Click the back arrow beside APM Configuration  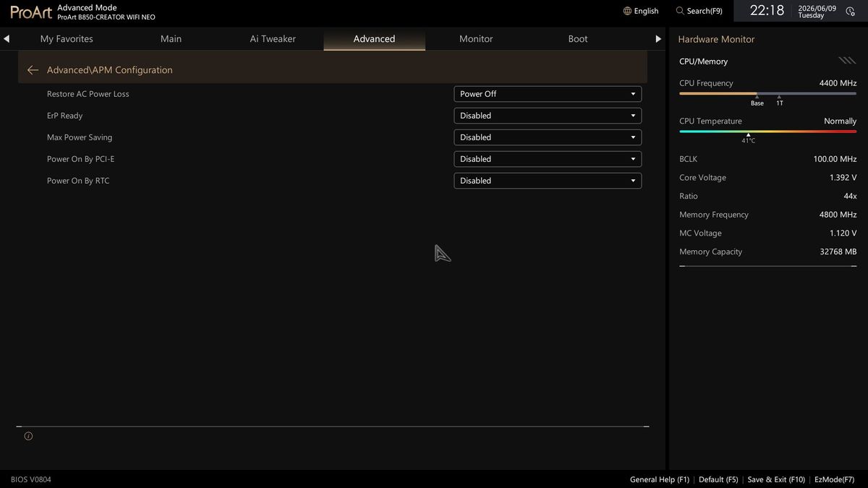[33, 70]
